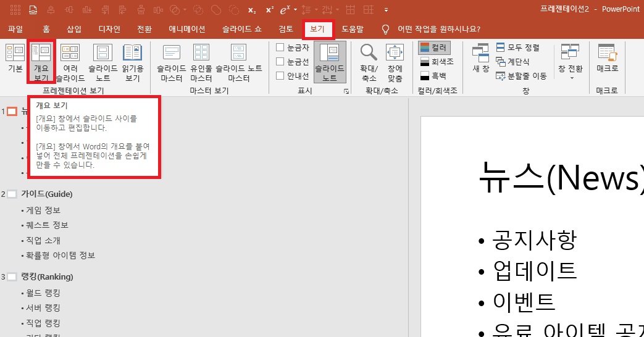Screen dimensions: 644x337
Task: Open Customize Quick Access Toolbar dropdown
Action: pyautogui.click(x=386, y=10)
